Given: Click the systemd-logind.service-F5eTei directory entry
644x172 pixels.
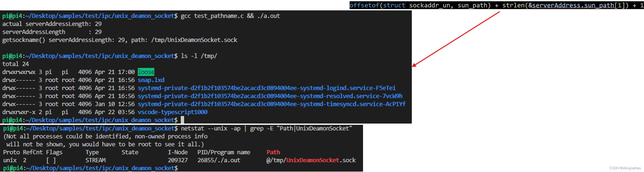Looking at the screenshot, I should click(267, 88).
